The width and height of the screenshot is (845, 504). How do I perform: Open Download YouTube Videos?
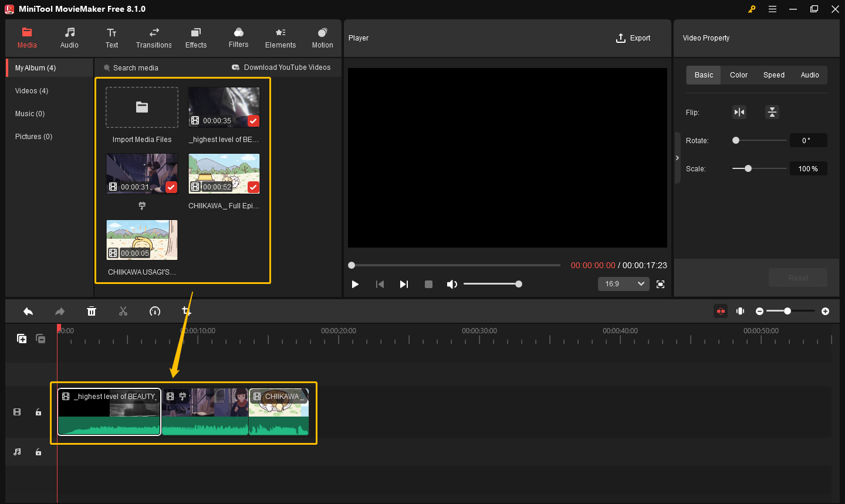[x=281, y=67]
